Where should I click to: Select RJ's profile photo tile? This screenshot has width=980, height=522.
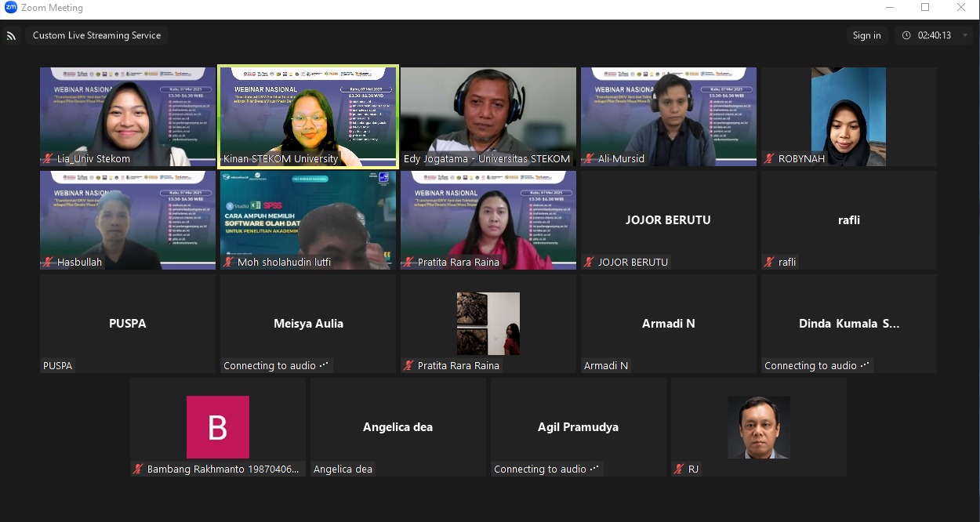click(758, 427)
